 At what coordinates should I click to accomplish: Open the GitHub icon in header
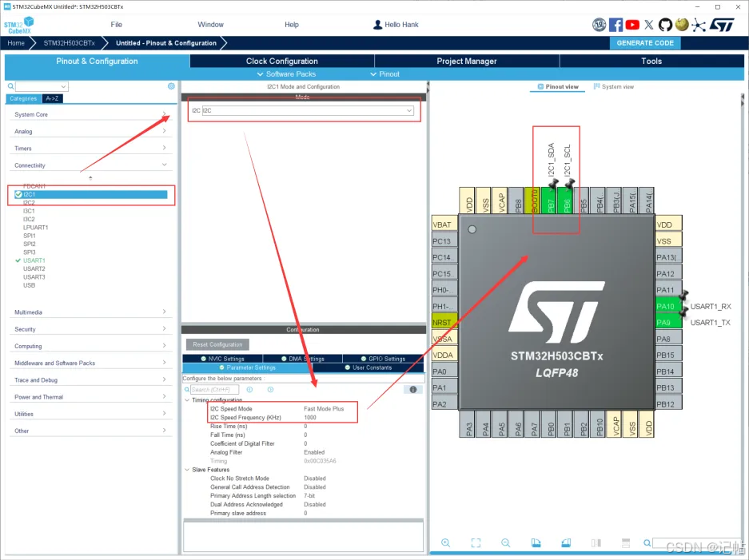click(665, 25)
